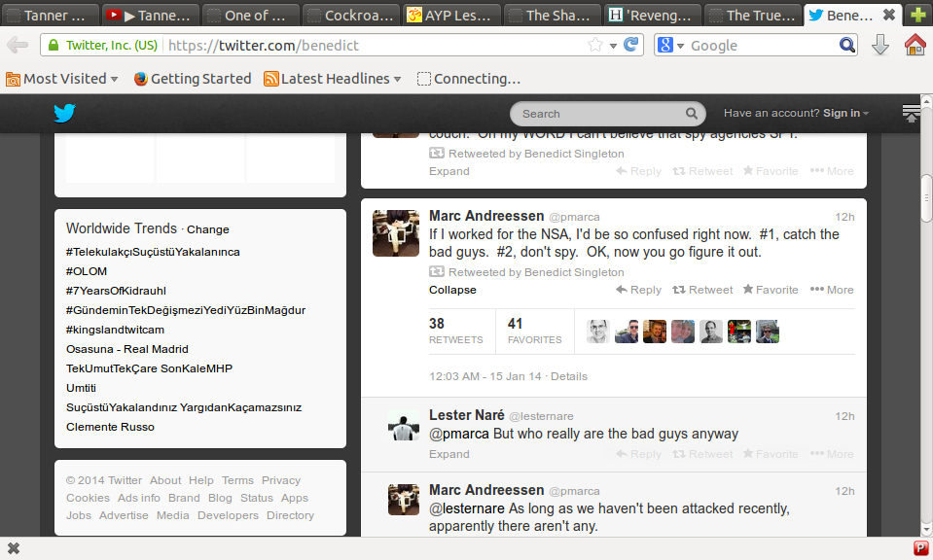This screenshot has height=560, width=933.
Task: Retweet Marc Andreessen's NSA tweet
Action: pos(702,290)
